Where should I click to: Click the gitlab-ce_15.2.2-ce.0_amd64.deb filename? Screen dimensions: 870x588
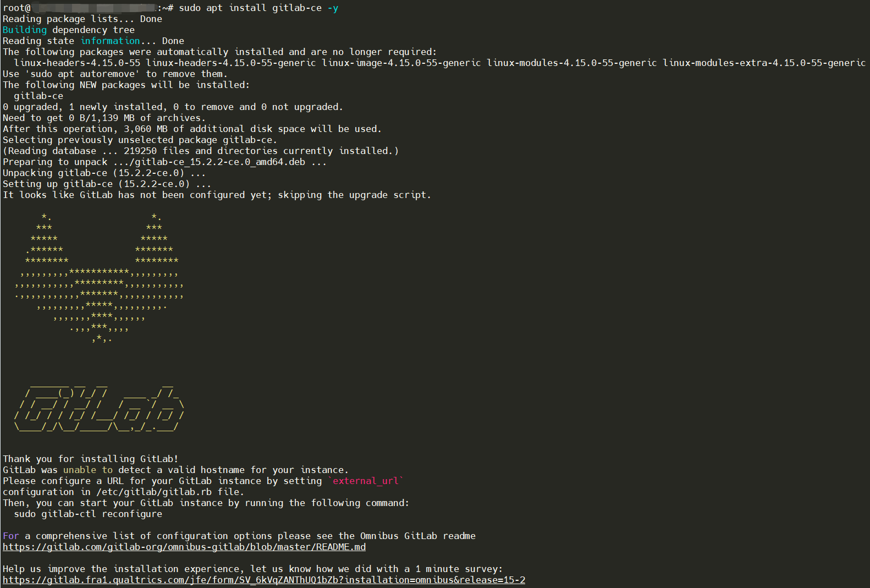point(220,162)
